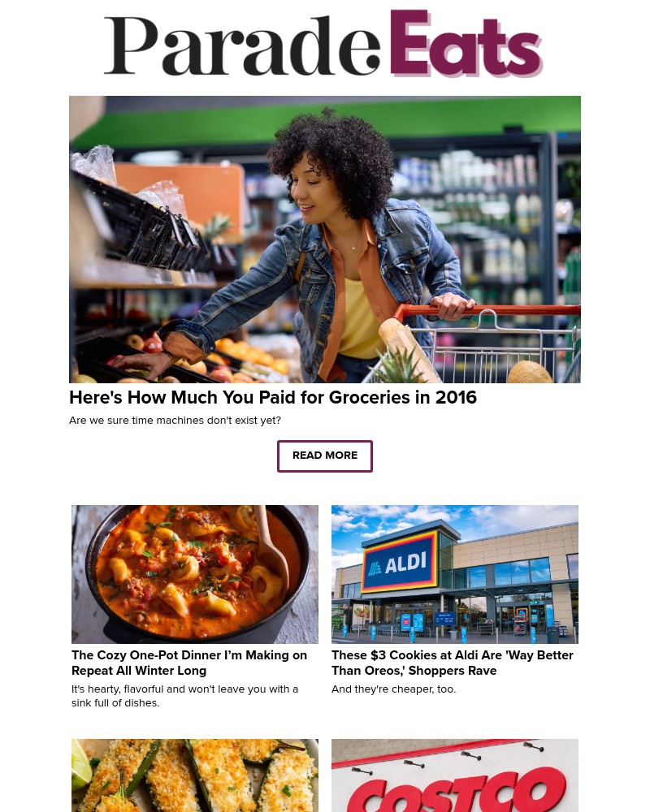
Task: Click the purple 'Eats' wordmark
Action: click(466, 44)
